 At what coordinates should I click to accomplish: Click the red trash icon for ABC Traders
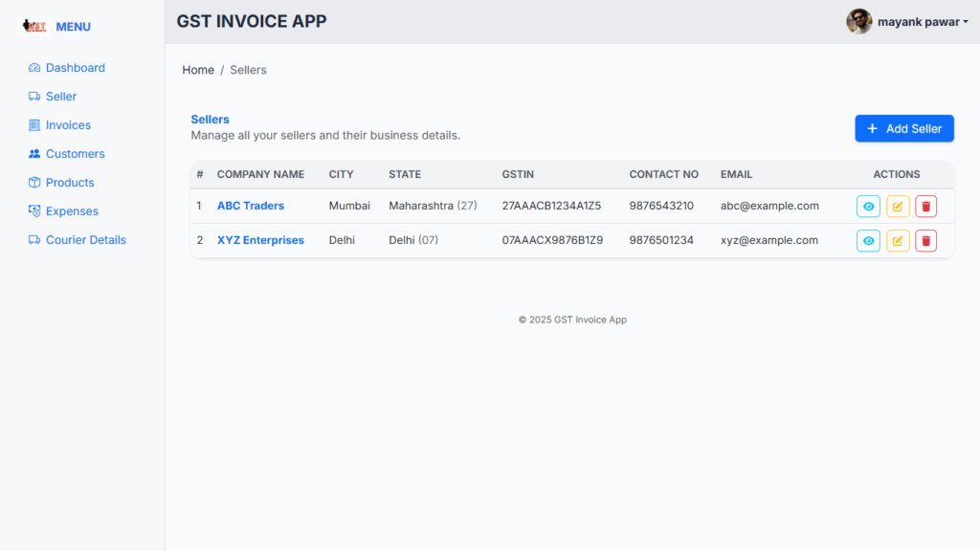tap(925, 206)
